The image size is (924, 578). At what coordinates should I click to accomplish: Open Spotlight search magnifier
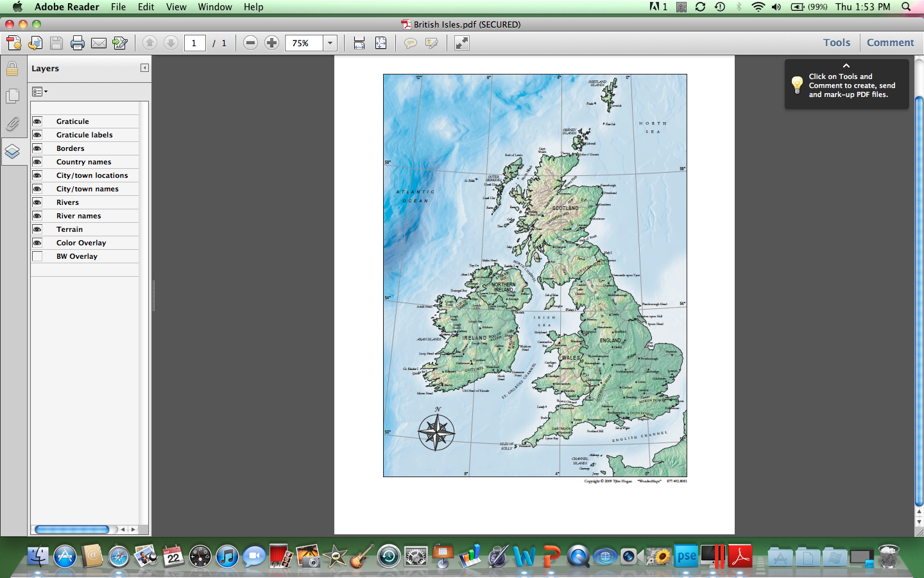click(906, 7)
